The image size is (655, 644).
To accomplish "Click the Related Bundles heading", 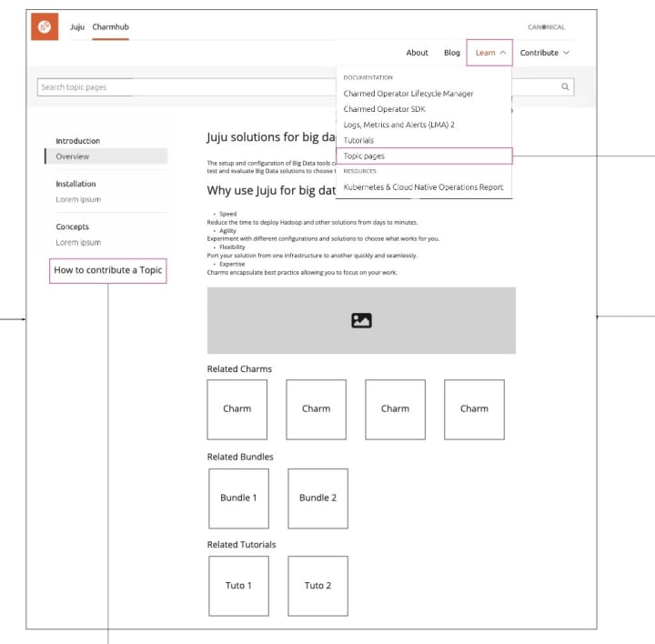I will tap(240, 457).
